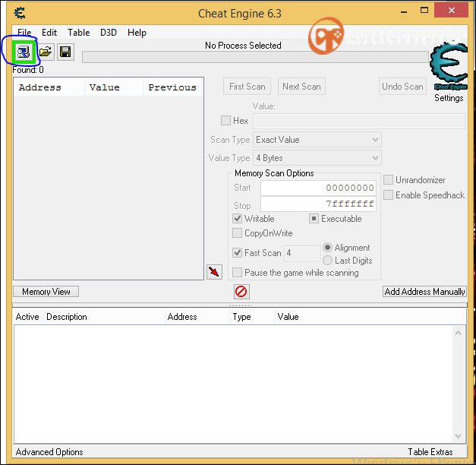Toggle the Fast Scan checkbox
476x465 pixels.
point(237,253)
